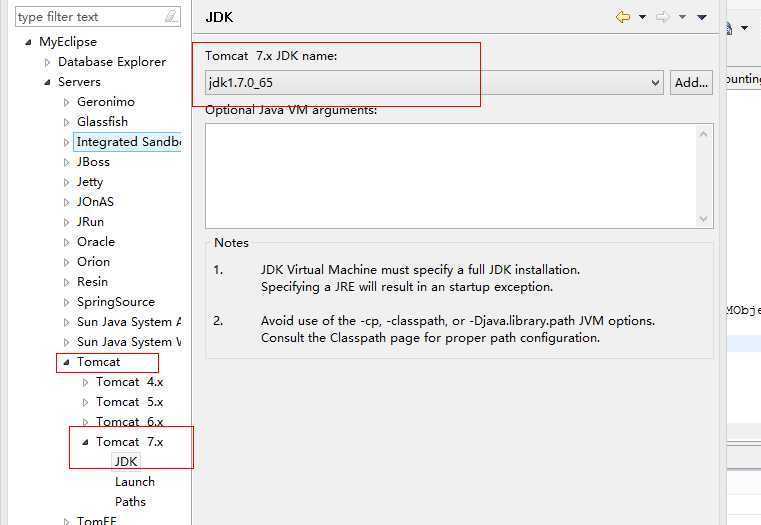
Task: Select Jetty tree item
Action: [x=90, y=181]
